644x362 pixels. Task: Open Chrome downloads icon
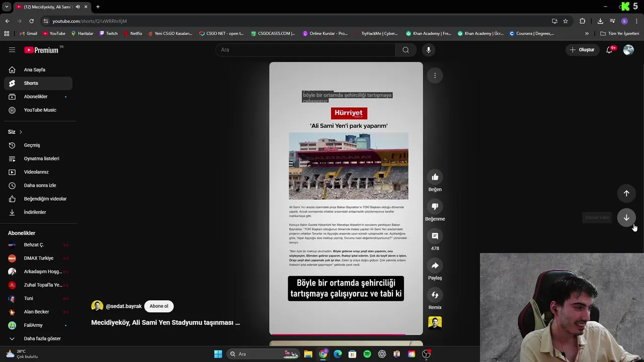point(600,21)
